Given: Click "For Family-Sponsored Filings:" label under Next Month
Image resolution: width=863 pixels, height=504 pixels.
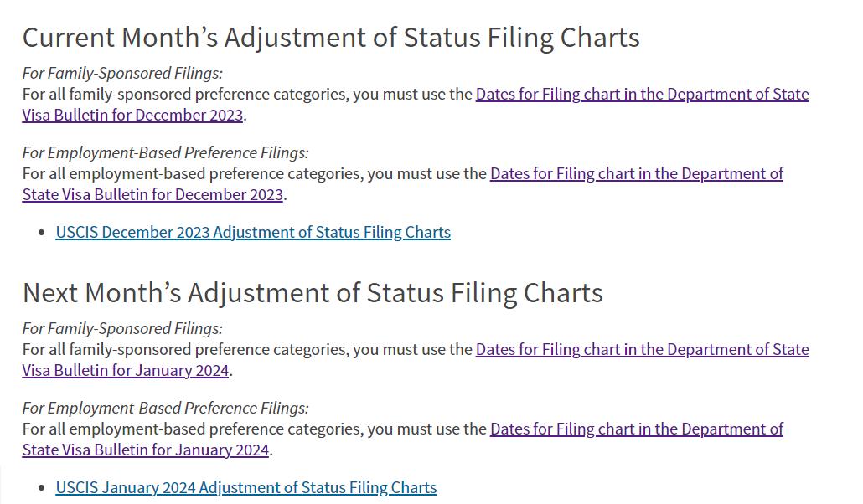Looking at the screenshot, I should click(122, 328).
